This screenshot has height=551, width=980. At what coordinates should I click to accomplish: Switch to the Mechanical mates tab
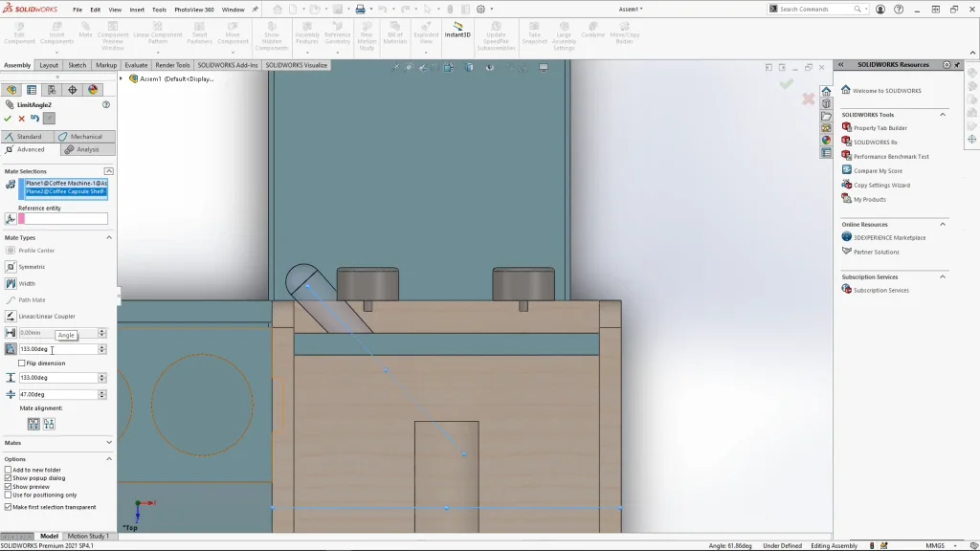pyautogui.click(x=86, y=137)
